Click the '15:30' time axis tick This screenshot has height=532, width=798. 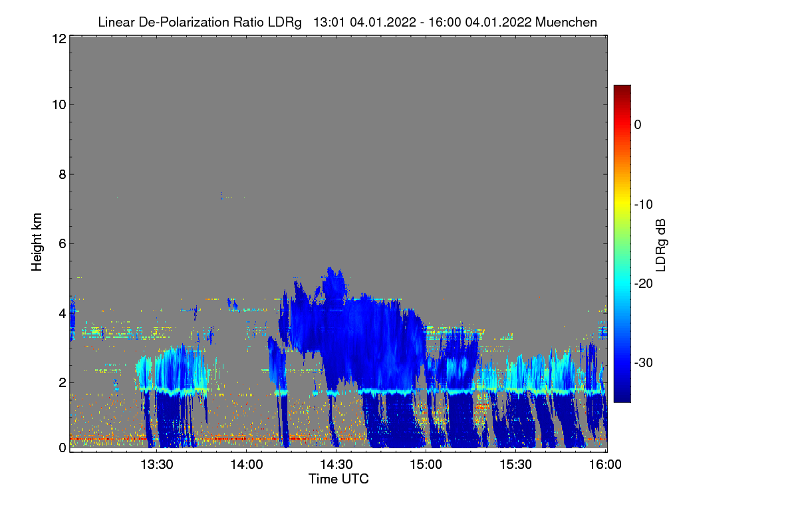point(516,464)
